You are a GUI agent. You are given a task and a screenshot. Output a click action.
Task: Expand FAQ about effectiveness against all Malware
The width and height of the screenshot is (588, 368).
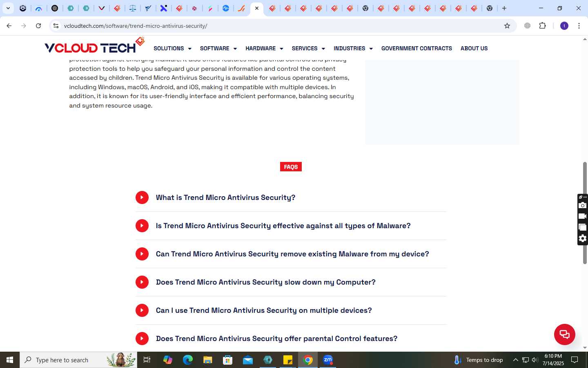point(291,226)
